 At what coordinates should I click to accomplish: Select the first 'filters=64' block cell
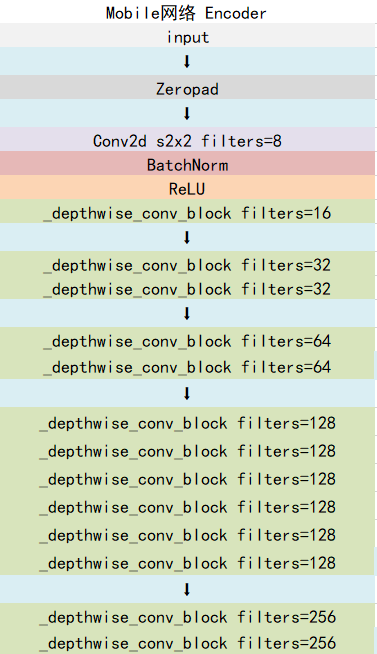coord(188,340)
